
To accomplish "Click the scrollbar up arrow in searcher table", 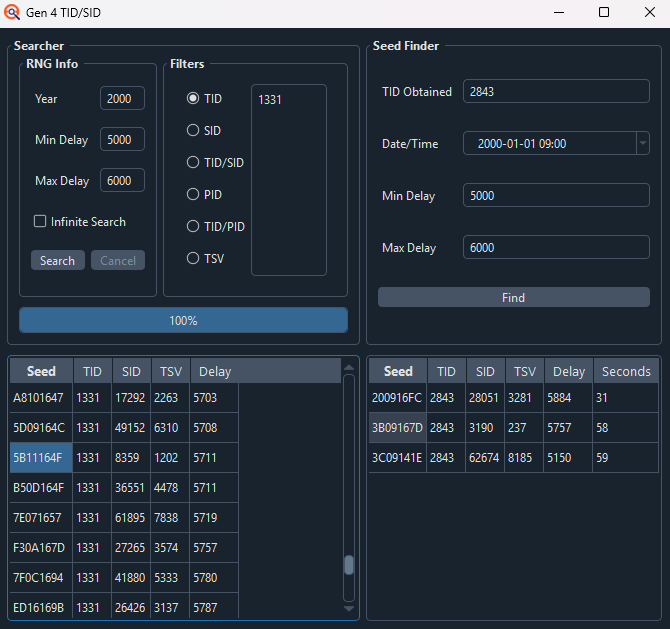I will 349,367.
